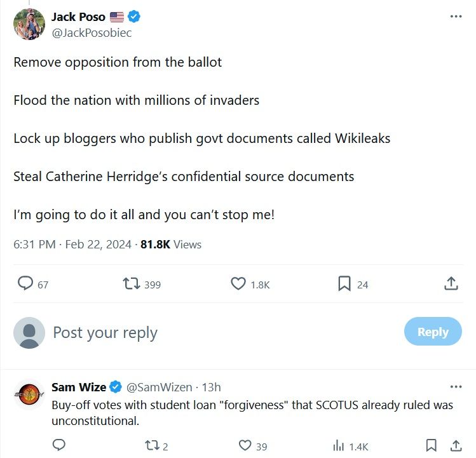Repost Jack Poso's post with 399 reposts
Image resolution: width=476 pixels, height=458 pixels.
(132, 284)
